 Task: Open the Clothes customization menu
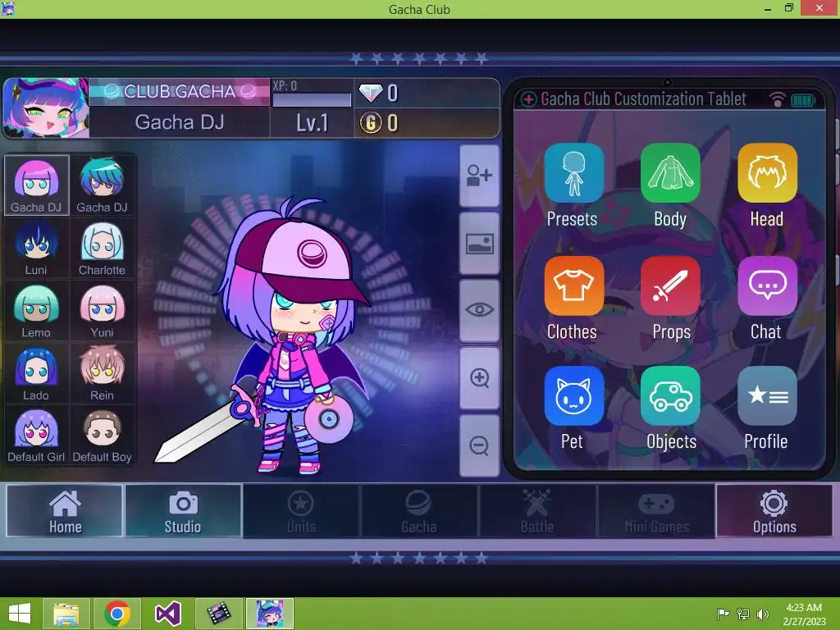click(573, 285)
